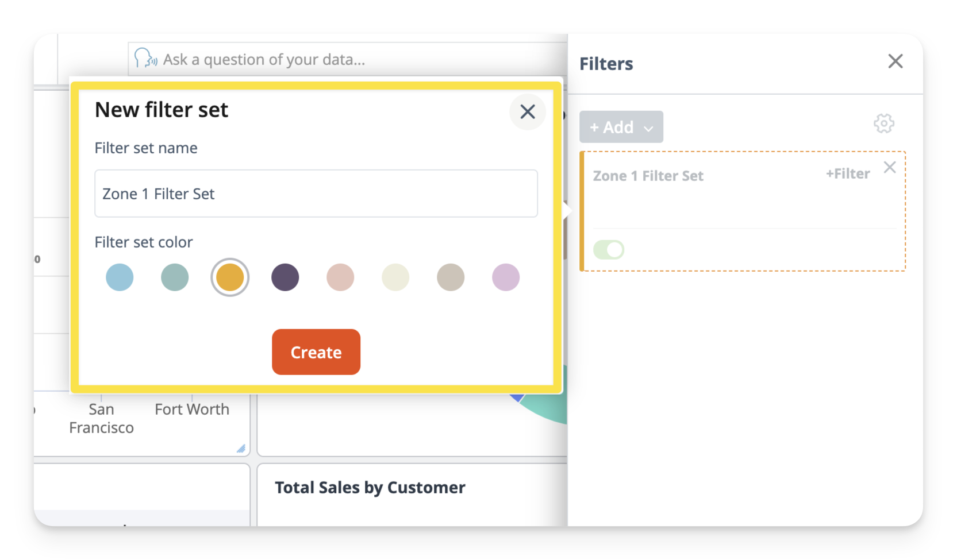Image resolution: width=957 pixels, height=560 pixels.
Task: Click the chart panel resize handle
Action: tap(241, 449)
